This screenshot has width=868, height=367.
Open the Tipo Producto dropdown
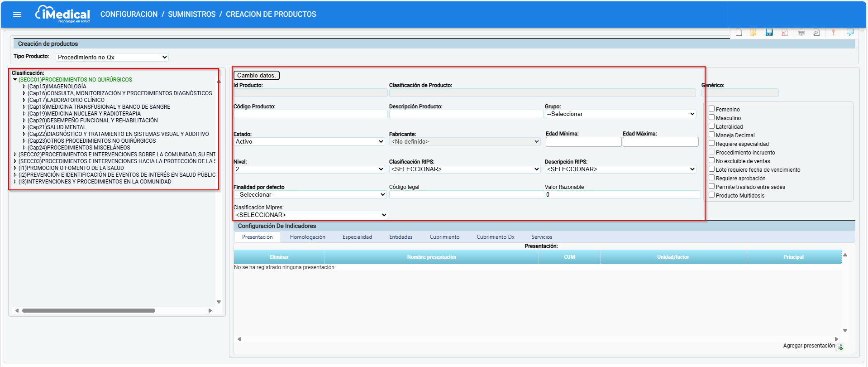[112, 57]
